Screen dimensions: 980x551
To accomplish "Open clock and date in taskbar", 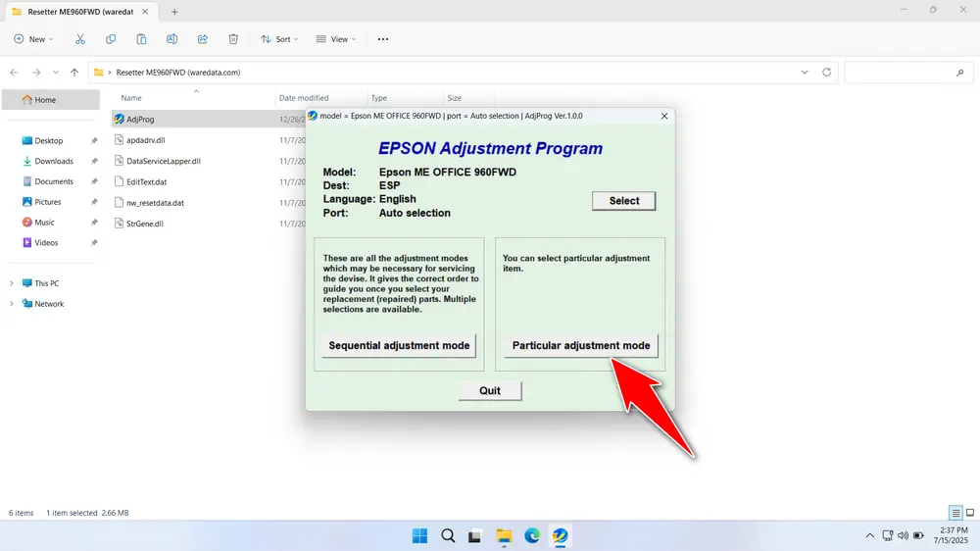I will point(951,535).
